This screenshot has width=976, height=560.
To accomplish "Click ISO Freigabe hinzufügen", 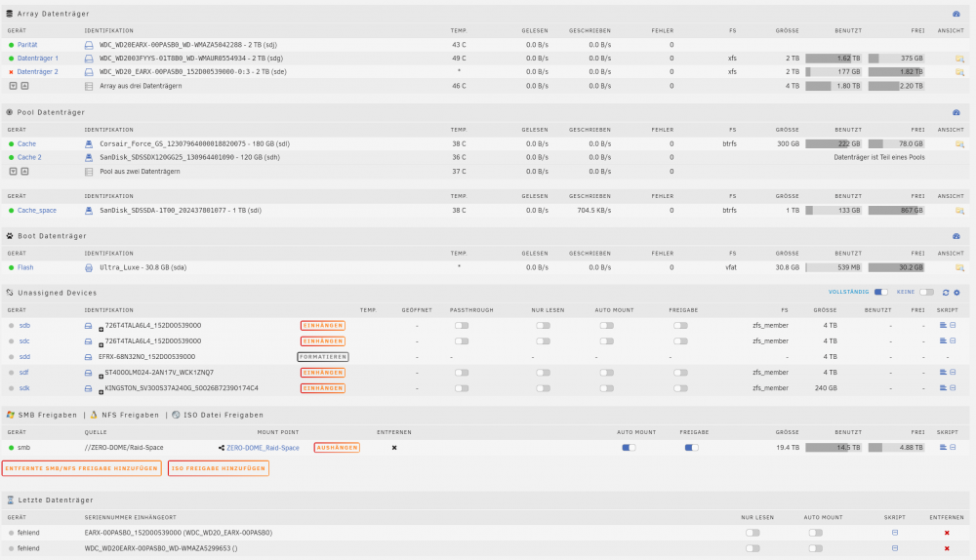I will pyautogui.click(x=219, y=468).
